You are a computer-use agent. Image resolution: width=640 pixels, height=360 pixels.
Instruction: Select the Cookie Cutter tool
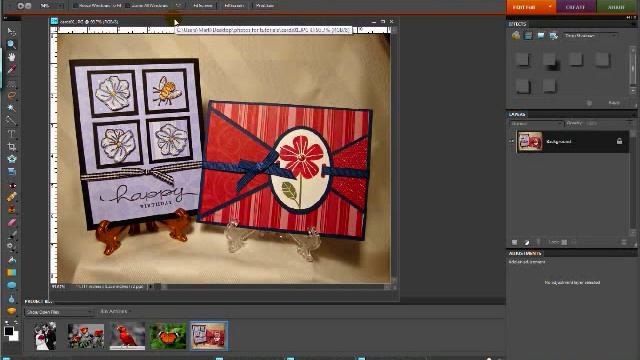[x=11, y=159]
